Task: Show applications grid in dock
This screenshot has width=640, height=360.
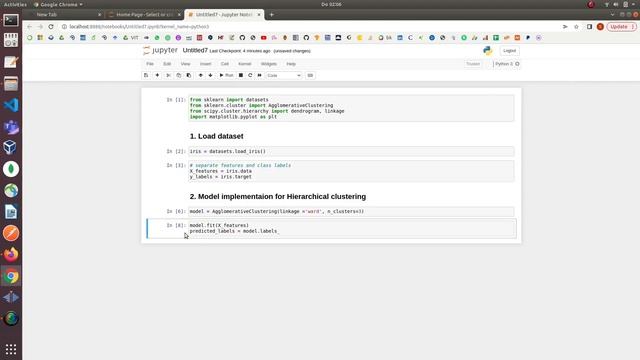Action: click(11, 349)
